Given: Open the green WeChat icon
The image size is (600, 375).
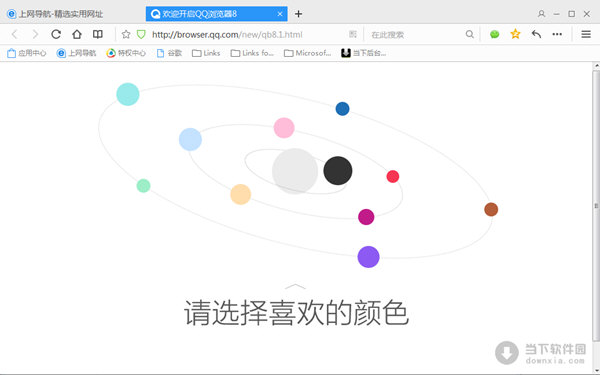Looking at the screenshot, I should pos(495,34).
